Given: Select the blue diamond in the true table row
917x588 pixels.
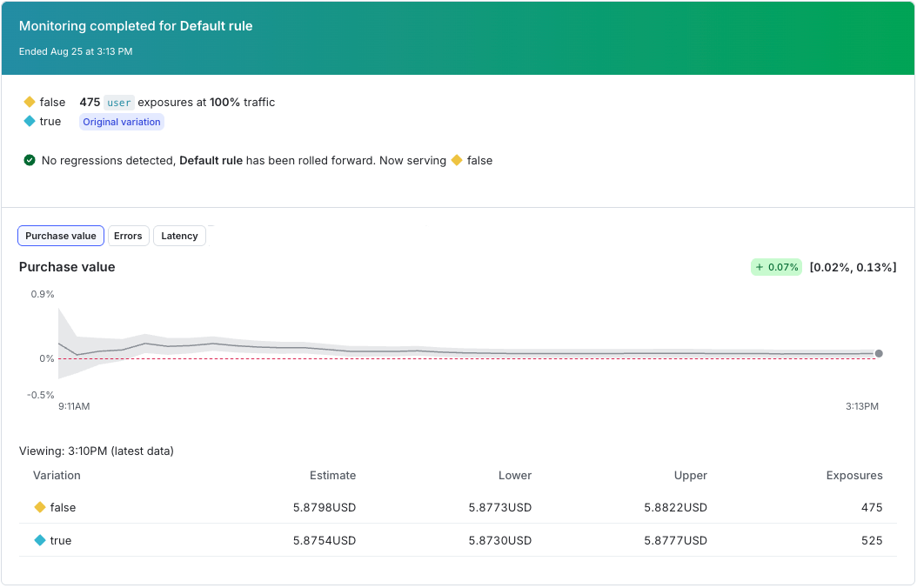Looking at the screenshot, I should 40,539.
